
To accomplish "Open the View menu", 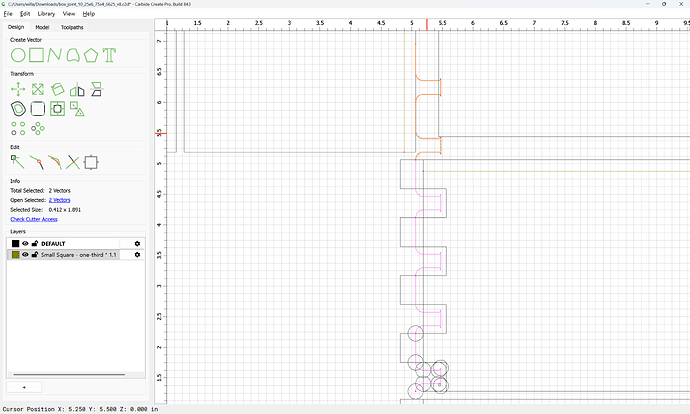I will point(69,14).
